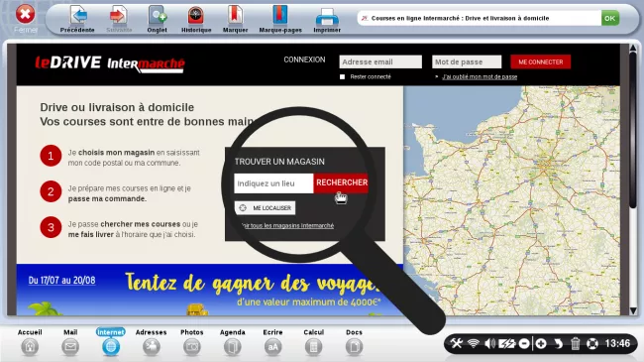Image resolution: width=644 pixels, height=362 pixels.
Task: Click the undo curved arrow icon
Action: click(558, 343)
